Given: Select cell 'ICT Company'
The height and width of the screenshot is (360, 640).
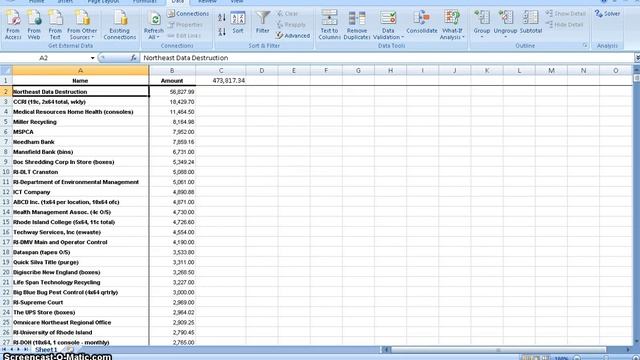Looking at the screenshot, I should pyautogui.click(x=80, y=192).
